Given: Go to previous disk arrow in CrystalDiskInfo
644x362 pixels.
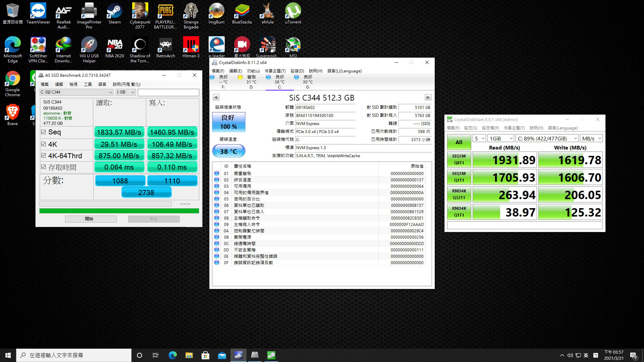Looking at the screenshot, I should click(216, 97).
